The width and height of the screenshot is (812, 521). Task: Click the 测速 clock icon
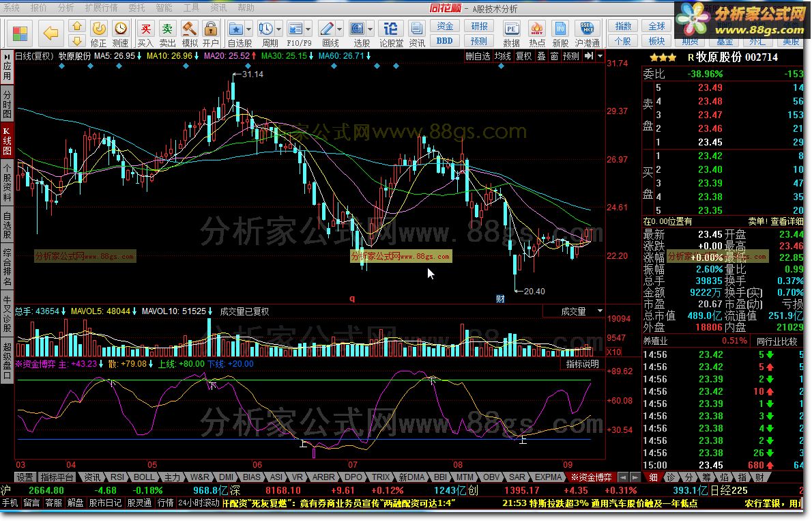pos(121,29)
